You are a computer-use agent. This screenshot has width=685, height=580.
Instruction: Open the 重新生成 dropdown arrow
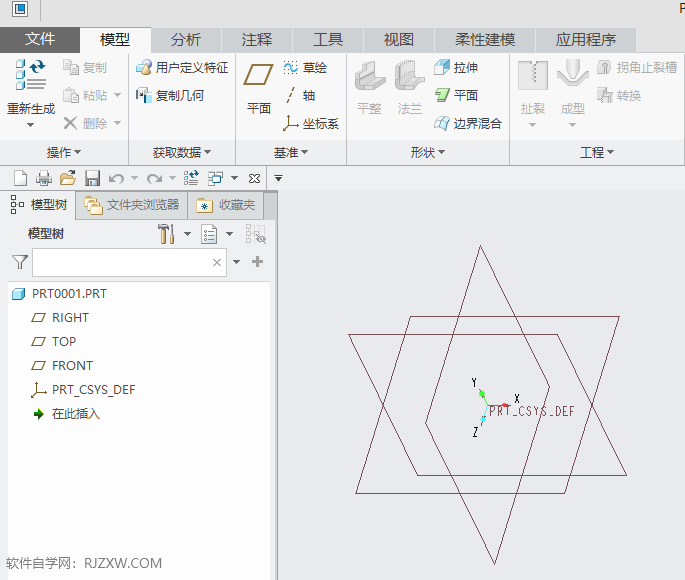[30, 125]
